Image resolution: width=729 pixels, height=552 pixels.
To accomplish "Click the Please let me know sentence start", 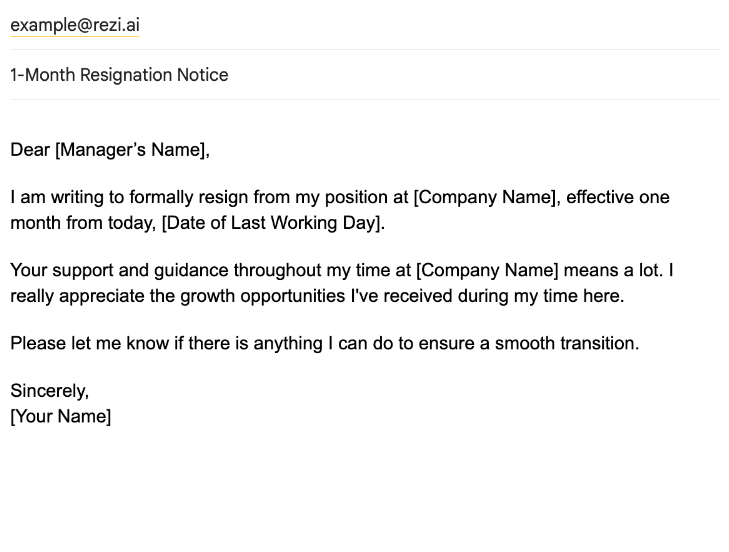I will (74, 343).
